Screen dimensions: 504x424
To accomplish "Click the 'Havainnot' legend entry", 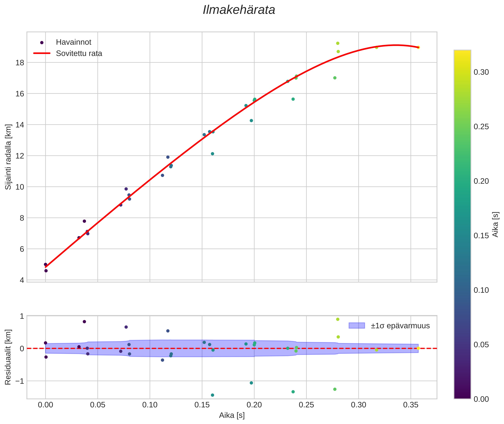I will click(x=74, y=42).
